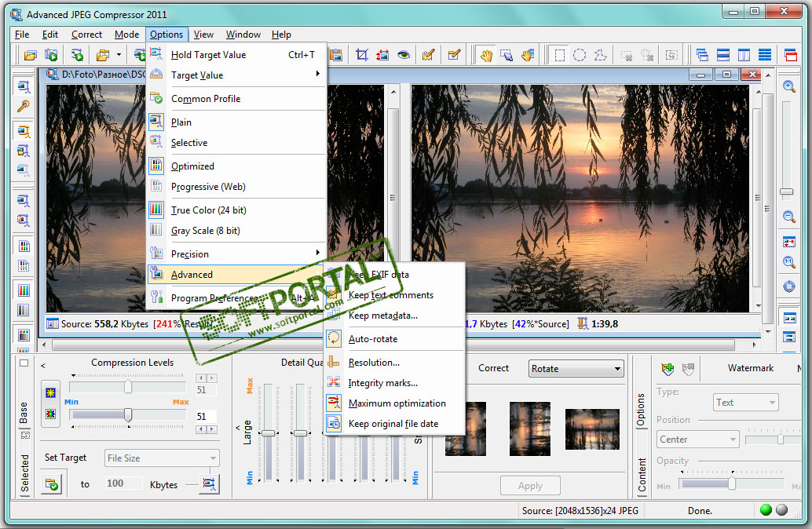
Task: Click the grayscale bars sidebar icon
Action: click(x=24, y=311)
